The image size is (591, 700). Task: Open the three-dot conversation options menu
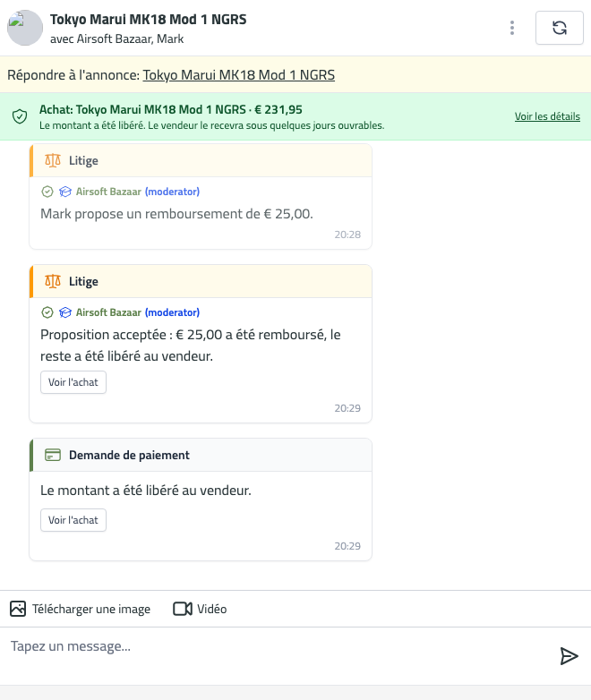(512, 28)
